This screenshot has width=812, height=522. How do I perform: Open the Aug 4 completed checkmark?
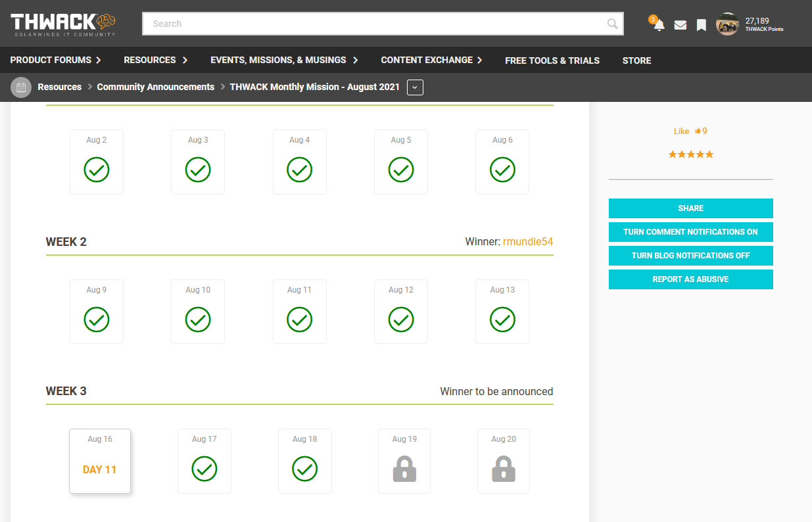pos(300,170)
